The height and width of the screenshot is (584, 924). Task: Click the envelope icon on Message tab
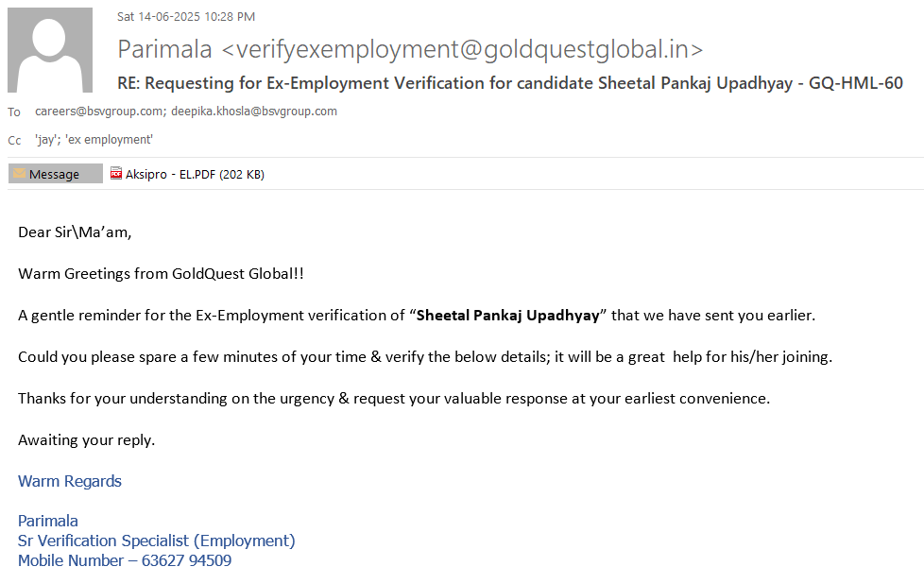point(19,174)
